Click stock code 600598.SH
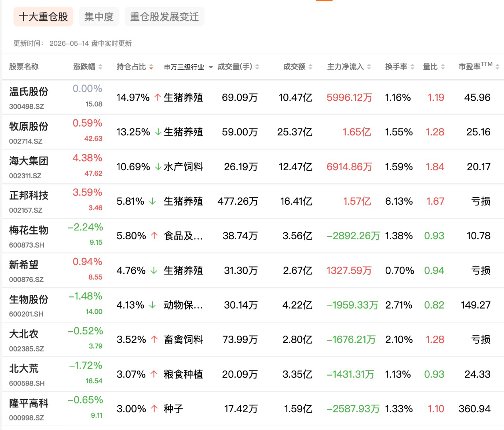504x430 pixels. click(x=27, y=384)
